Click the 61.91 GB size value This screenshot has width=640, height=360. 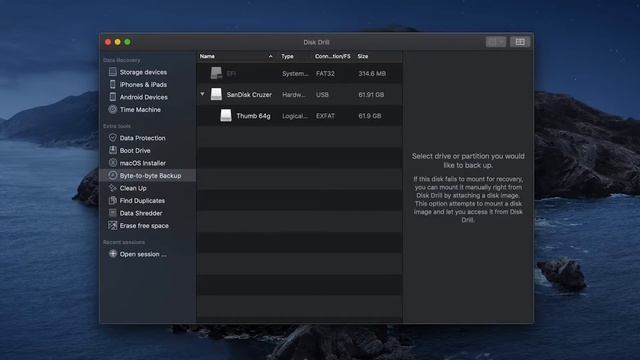pos(371,95)
